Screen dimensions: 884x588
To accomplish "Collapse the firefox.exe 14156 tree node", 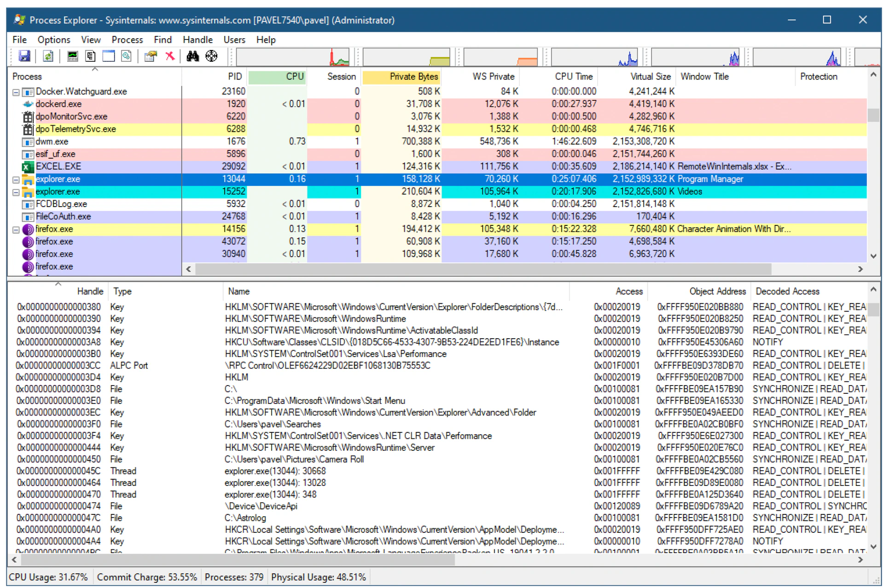I will click(16, 230).
